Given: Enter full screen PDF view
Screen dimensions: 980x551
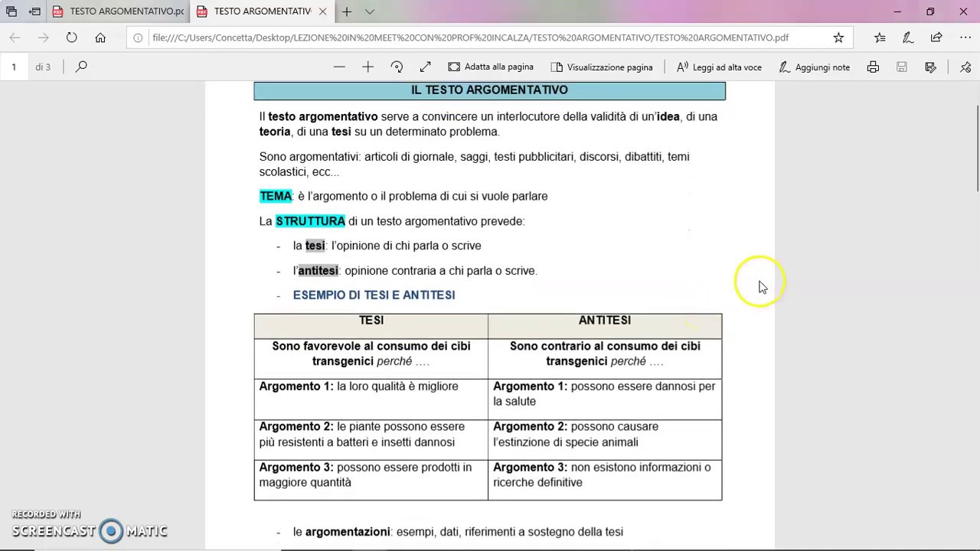Looking at the screenshot, I should [x=426, y=67].
